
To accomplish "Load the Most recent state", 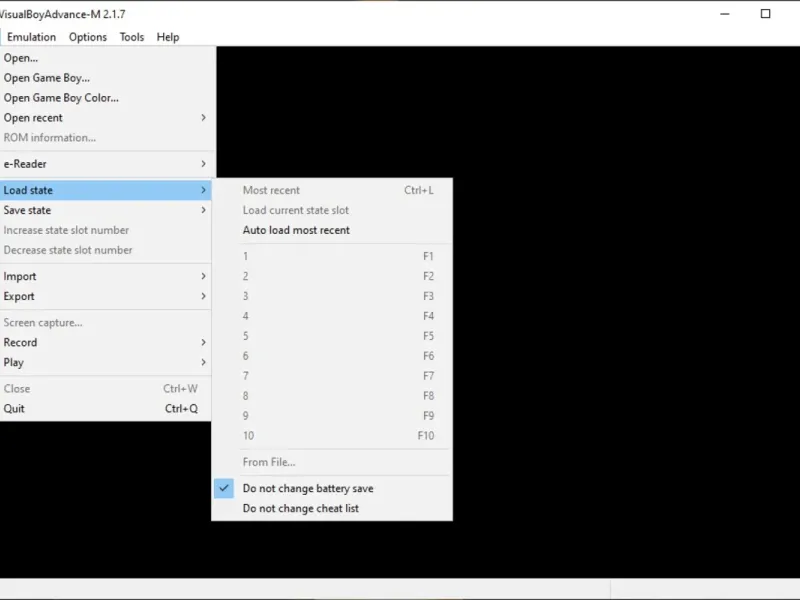I will pyautogui.click(x=332, y=190).
